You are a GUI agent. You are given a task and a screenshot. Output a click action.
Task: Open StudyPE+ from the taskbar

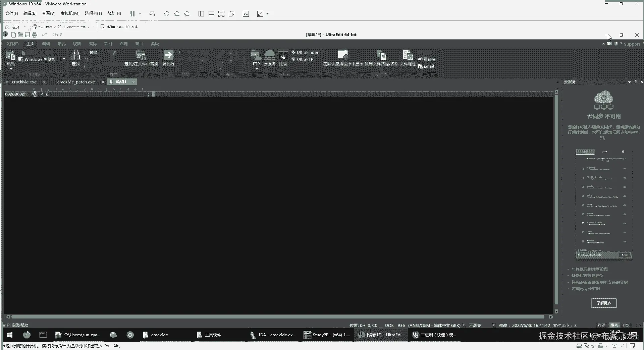pyautogui.click(x=327, y=335)
